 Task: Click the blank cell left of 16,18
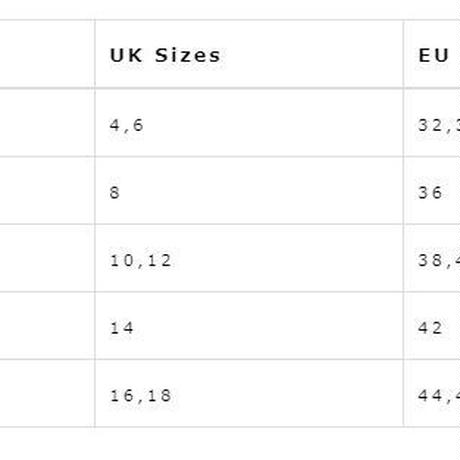coord(47,393)
